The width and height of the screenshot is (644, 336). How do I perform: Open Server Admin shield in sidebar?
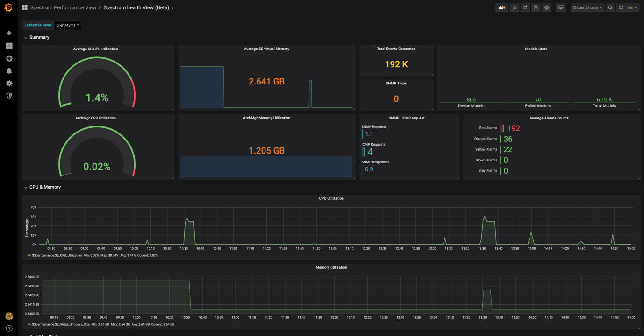tap(9, 96)
